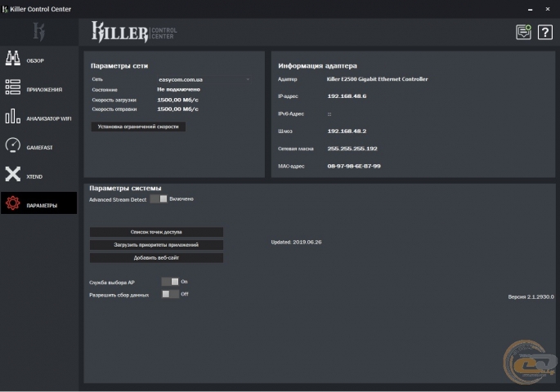
Task: Click the Updated: 2019.06.26 text
Action: [x=296, y=243]
